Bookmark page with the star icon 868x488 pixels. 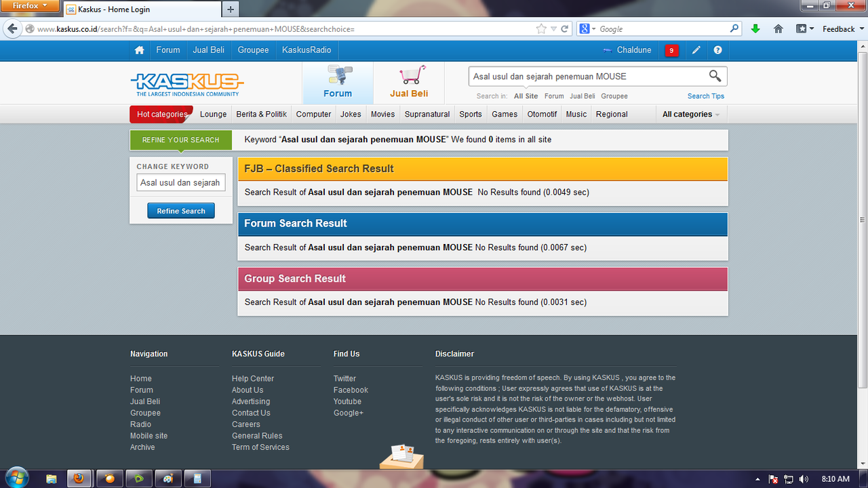click(541, 29)
